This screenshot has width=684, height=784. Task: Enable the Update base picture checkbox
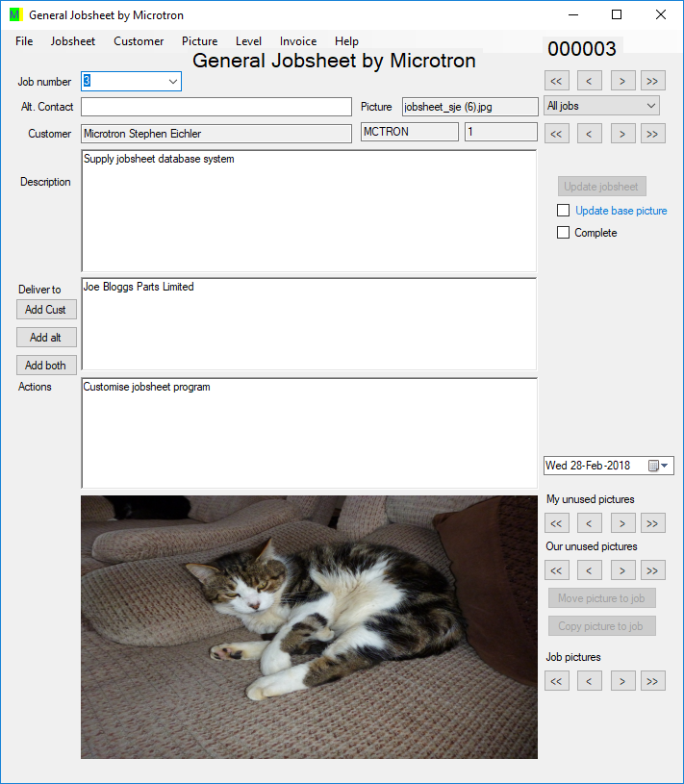coord(564,211)
